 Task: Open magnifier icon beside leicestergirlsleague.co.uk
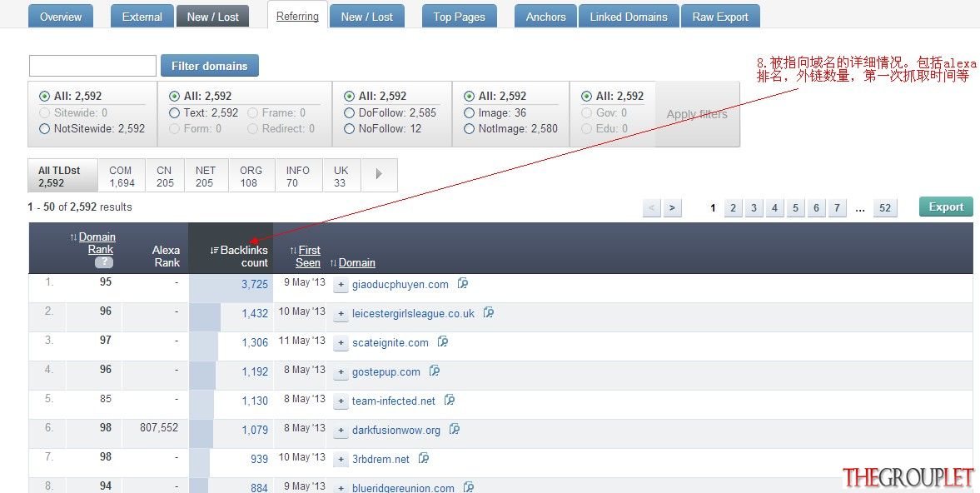(489, 312)
